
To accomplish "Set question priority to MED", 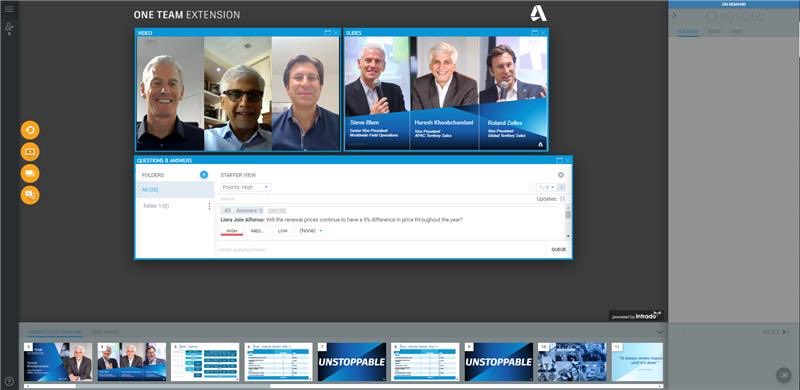I will (257, 231).
